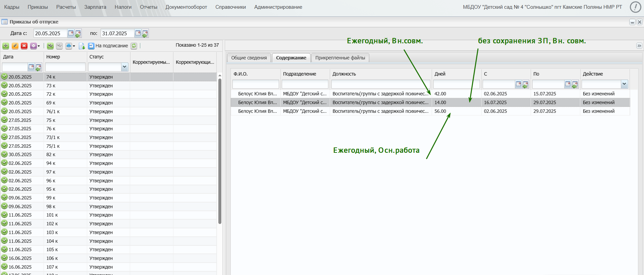Open the print options dropdown
The height and width of the screenshot is (275, 644).
70,46
